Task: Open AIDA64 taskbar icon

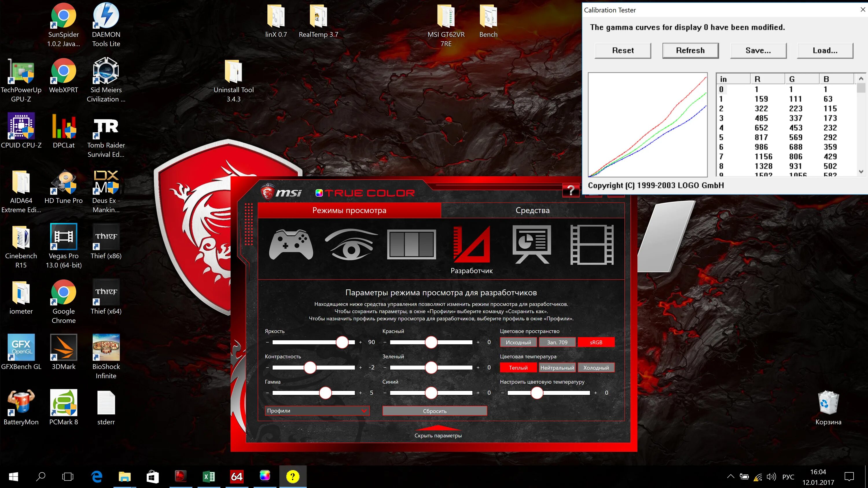Action: click(237, 476)
